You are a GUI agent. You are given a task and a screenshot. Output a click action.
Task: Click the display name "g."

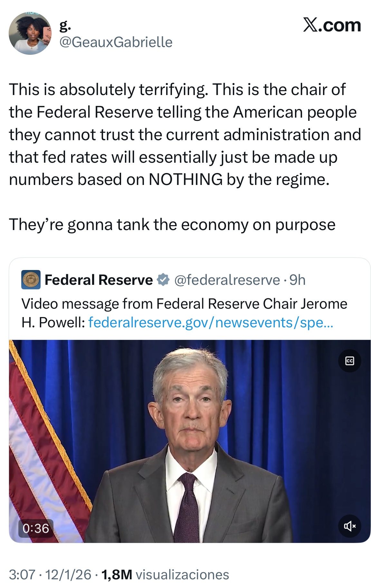(65, 25)
